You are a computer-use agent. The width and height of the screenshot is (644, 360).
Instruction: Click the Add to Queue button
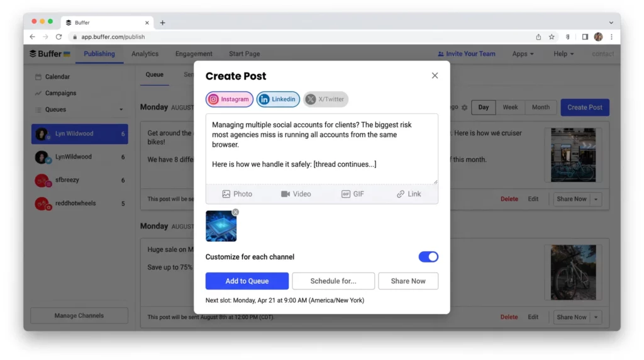click(247, 281)
